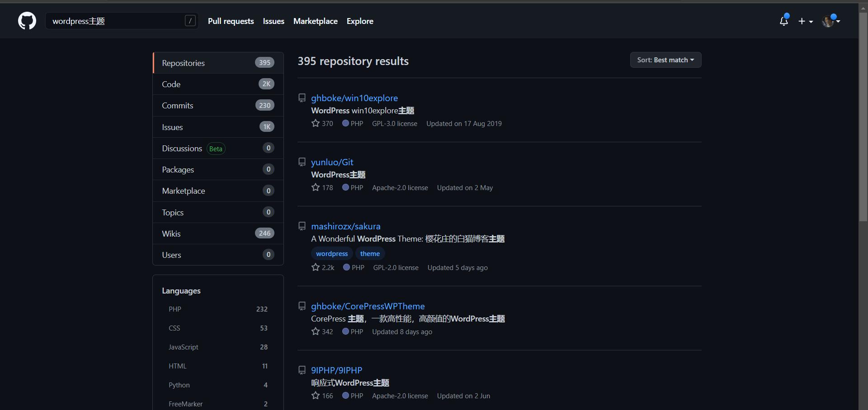Click the PHP language color dot on sakura

(346, 267)
